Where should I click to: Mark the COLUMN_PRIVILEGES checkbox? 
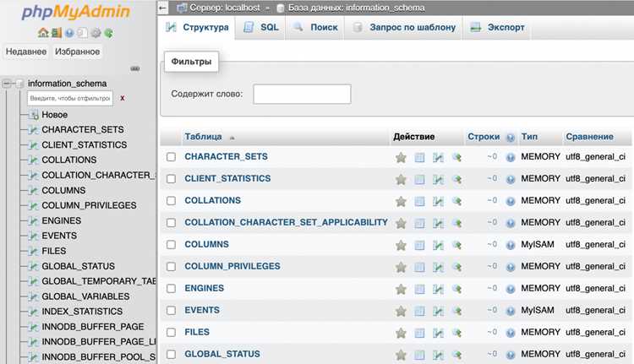171,267
